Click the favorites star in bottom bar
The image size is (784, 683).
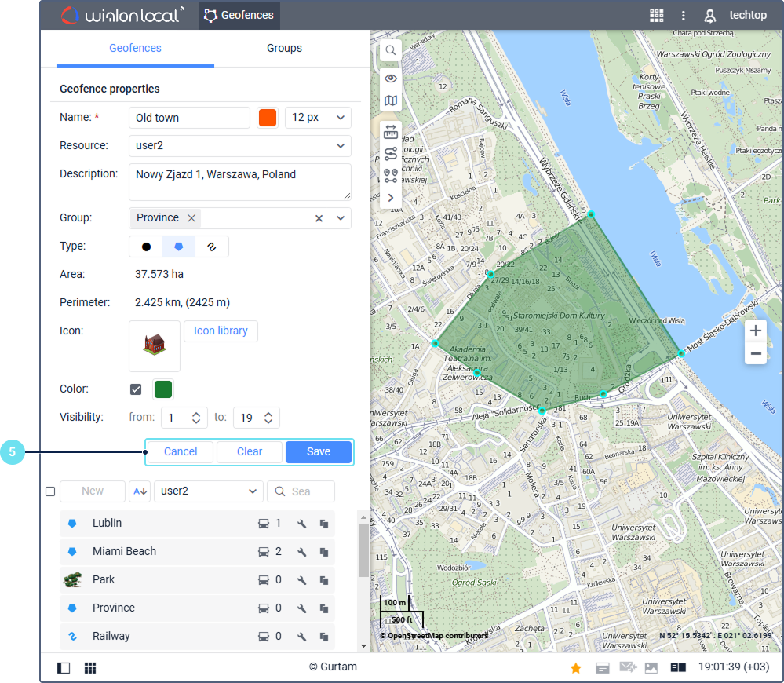coord(575,667)
